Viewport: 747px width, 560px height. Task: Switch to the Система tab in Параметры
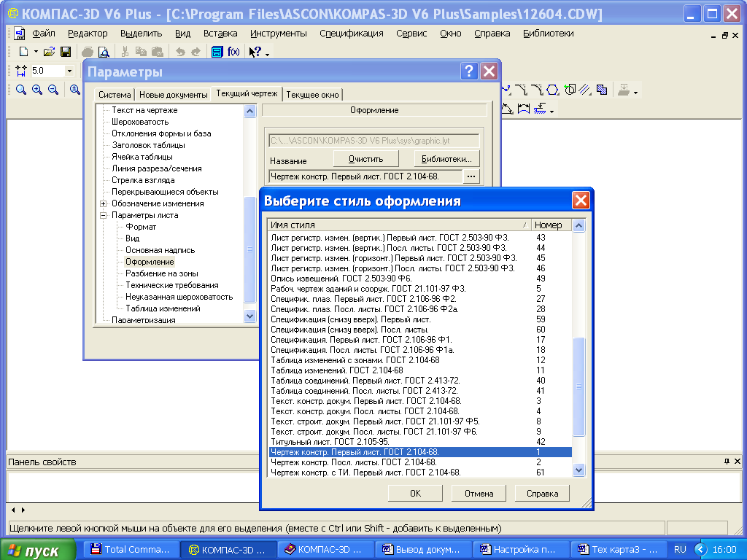(115, 95)
